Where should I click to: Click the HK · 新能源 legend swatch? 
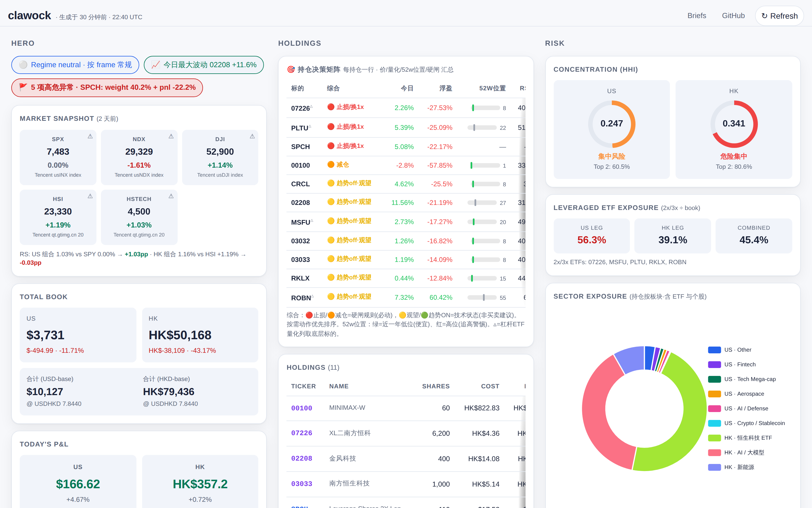[714, 467]
